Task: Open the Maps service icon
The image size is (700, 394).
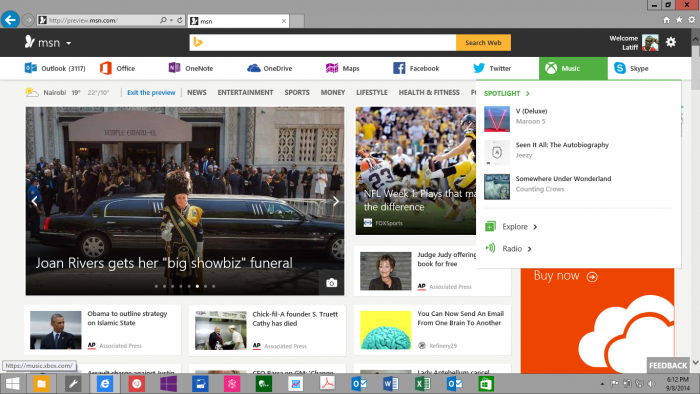Action: [x=332, y=68]
